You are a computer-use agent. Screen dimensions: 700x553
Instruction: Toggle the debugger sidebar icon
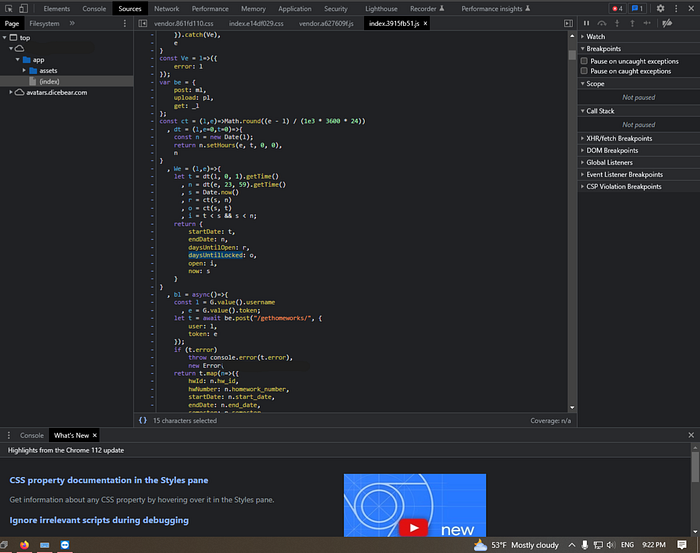tap(568, 23)
